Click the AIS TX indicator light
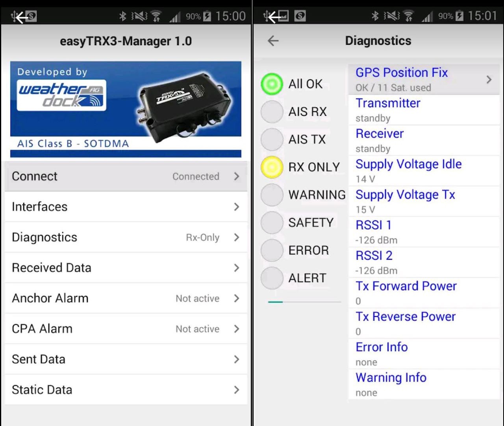This screenshot has height=426, width=504. pos(272,139)
